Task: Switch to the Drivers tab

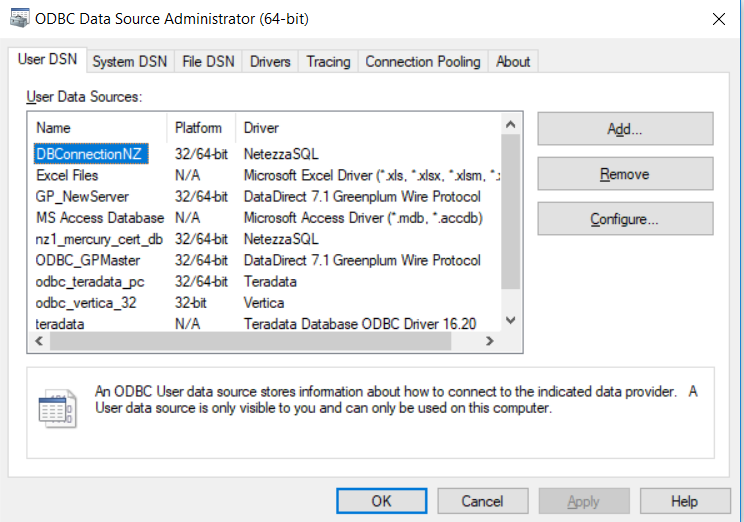Action: [270, 61]
